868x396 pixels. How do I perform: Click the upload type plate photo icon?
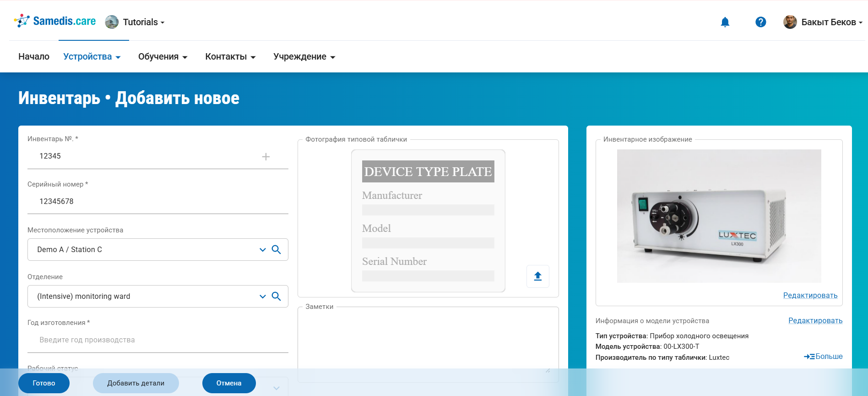click(537, 276)
